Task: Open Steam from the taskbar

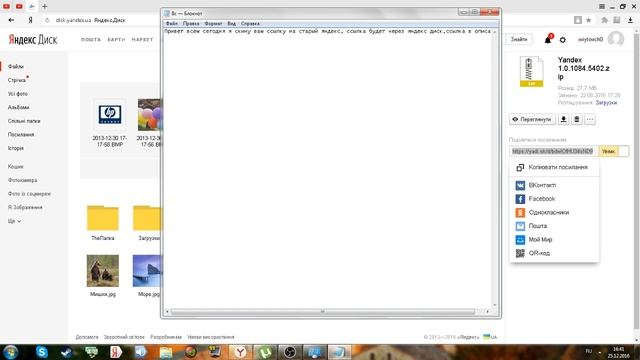Action: [x=66, y=352]
